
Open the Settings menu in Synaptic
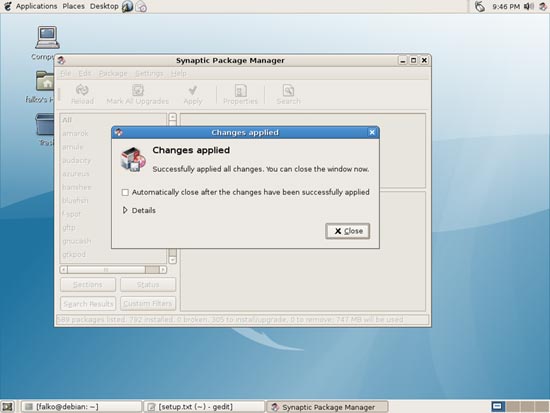coord(149,73)
